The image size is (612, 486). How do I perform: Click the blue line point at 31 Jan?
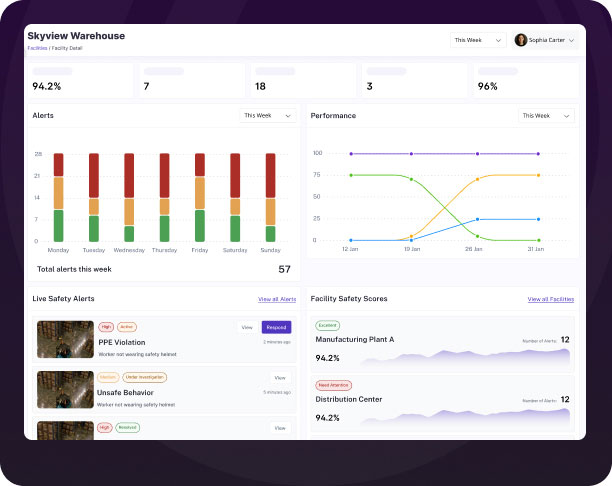[x=539, y=219]
